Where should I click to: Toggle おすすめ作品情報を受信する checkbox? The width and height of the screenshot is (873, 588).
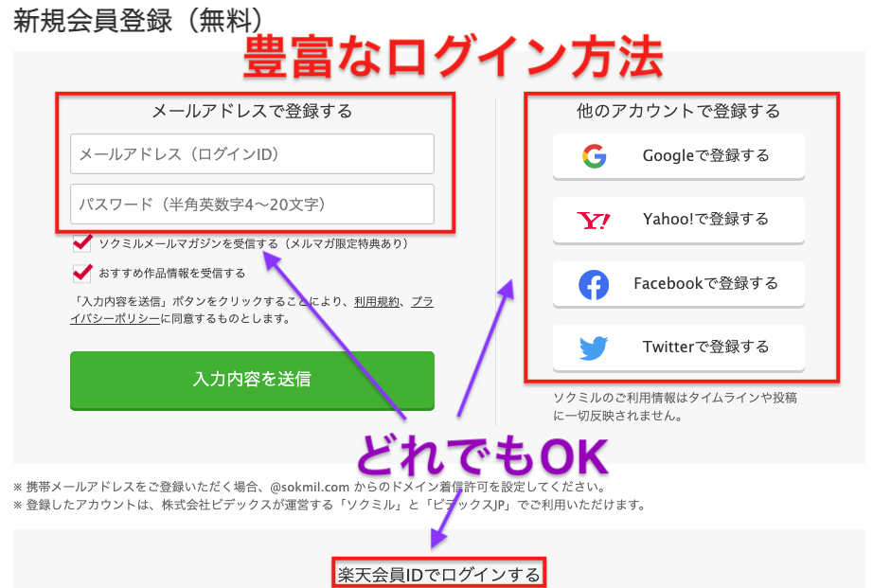tap(82, 273)
